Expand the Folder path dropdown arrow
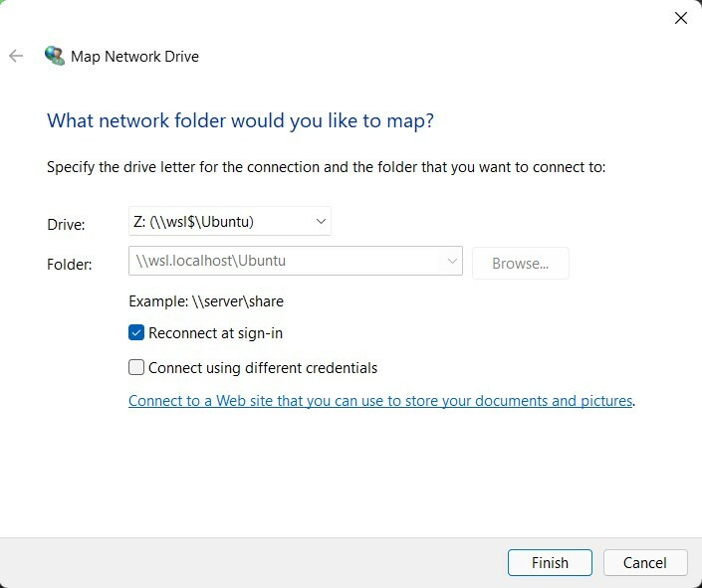702x588 pixels. point(452,261)
